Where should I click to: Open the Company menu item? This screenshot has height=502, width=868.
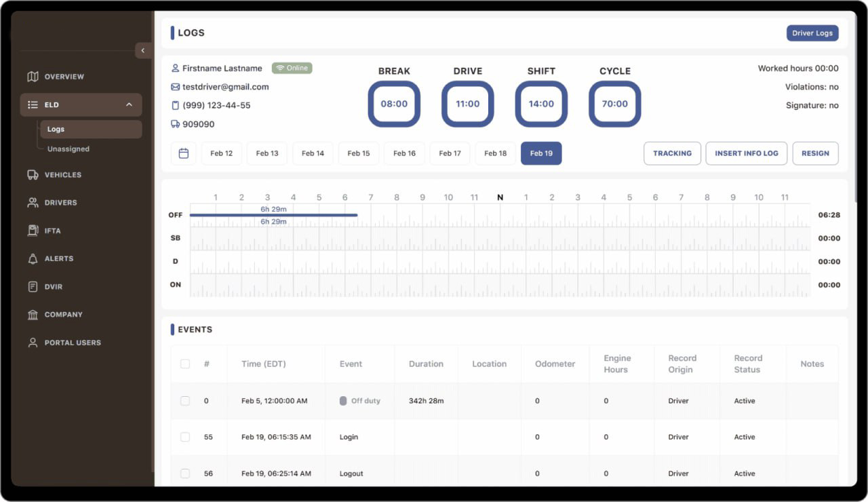point(64,315)
